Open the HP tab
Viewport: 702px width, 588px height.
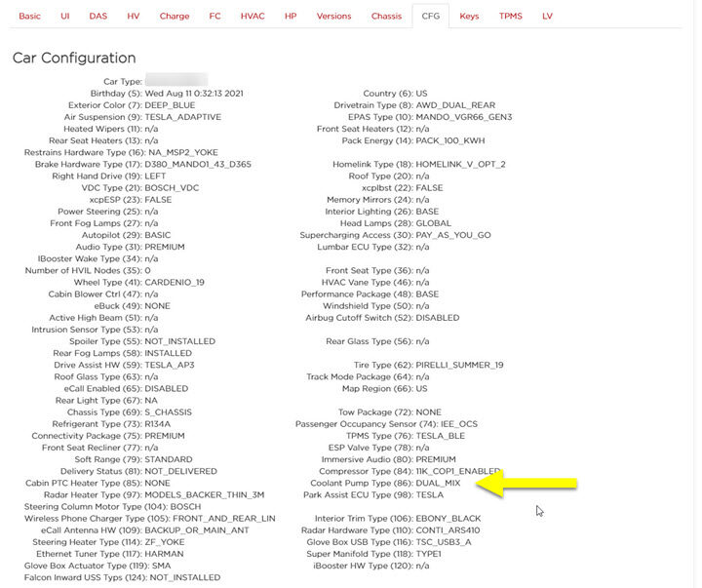click(x=291, y=17)
